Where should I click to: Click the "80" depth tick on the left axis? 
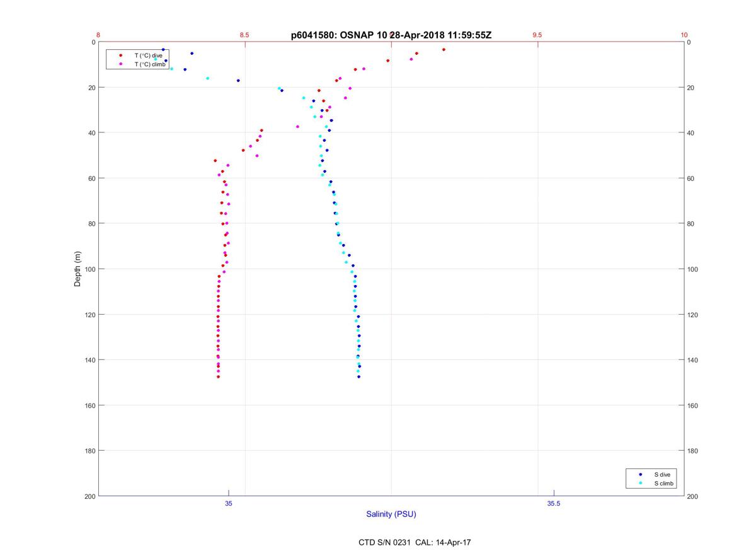(x=91, y=224)
